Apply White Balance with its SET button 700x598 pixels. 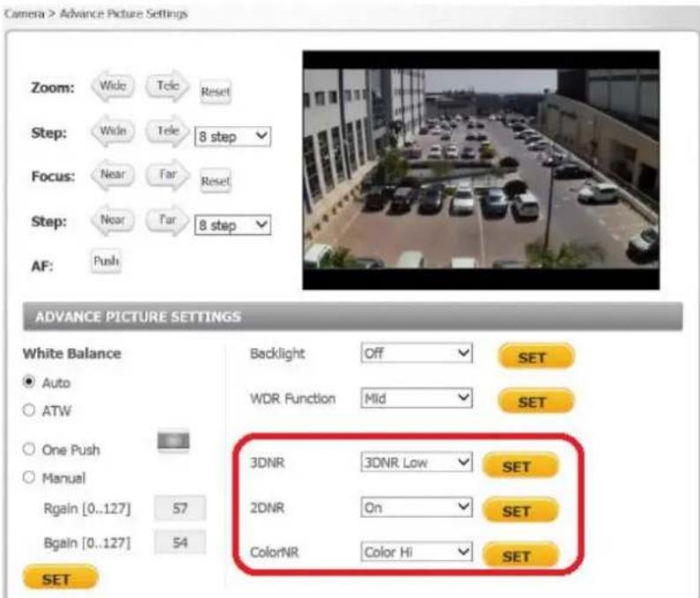[x=60, y=579]
